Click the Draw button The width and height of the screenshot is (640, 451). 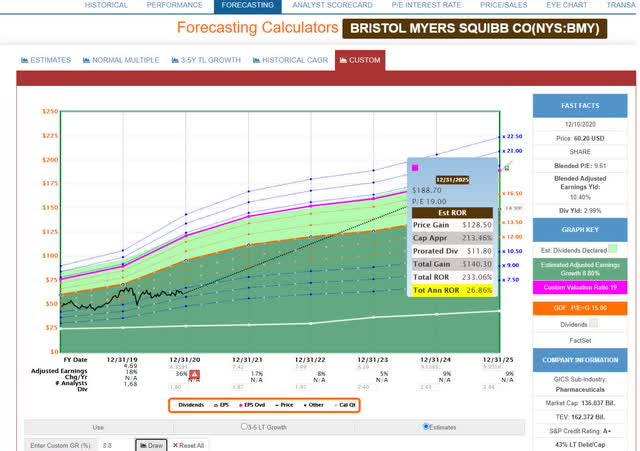[151, 445]
